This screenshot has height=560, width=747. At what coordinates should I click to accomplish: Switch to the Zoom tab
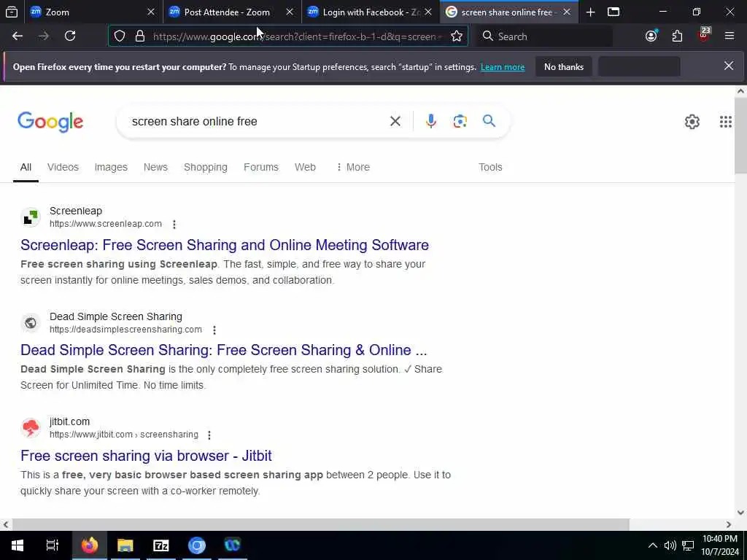click(x=92, y=12)
